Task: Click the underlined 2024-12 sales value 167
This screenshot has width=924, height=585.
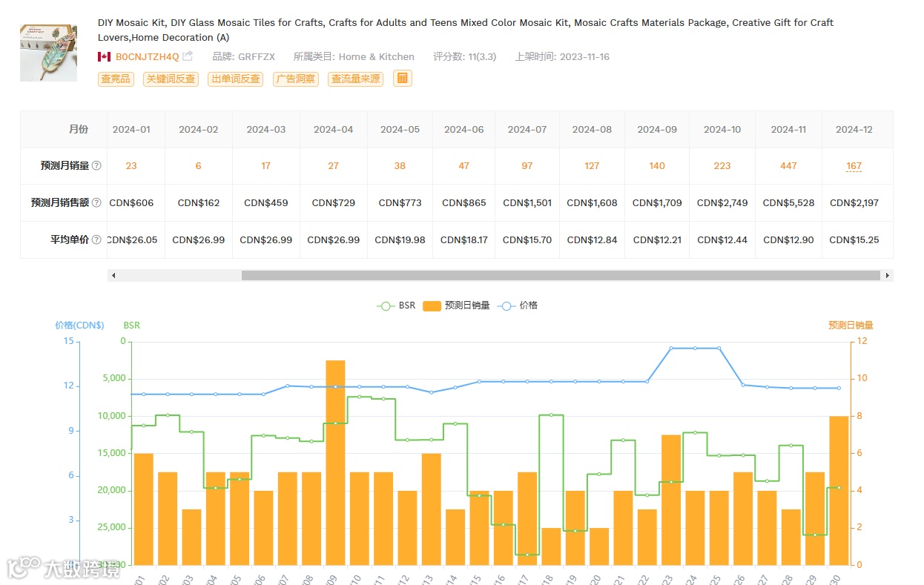Action: click(x=854, y=166)
